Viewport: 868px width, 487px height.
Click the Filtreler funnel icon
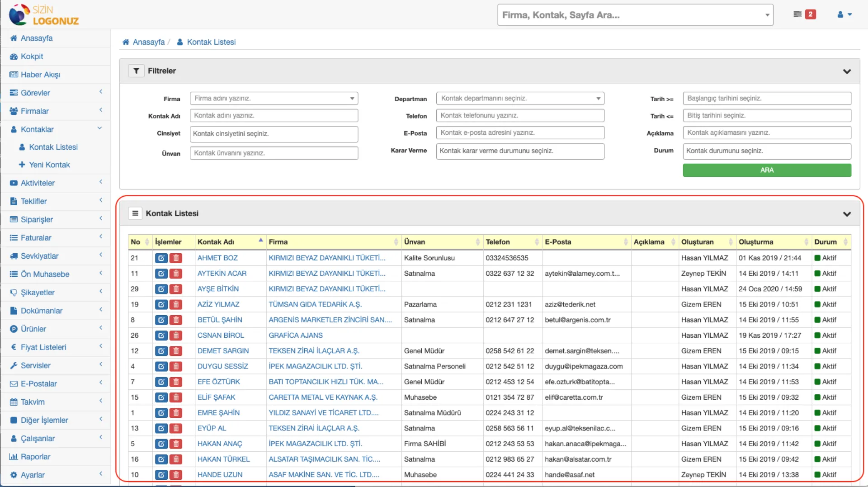(x=136, y=71)
